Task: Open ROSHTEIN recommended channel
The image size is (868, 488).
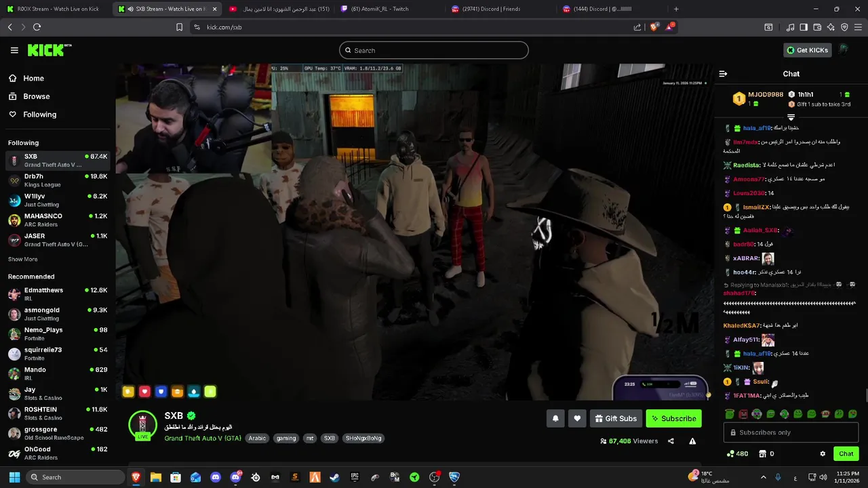Action: [58, 413]
